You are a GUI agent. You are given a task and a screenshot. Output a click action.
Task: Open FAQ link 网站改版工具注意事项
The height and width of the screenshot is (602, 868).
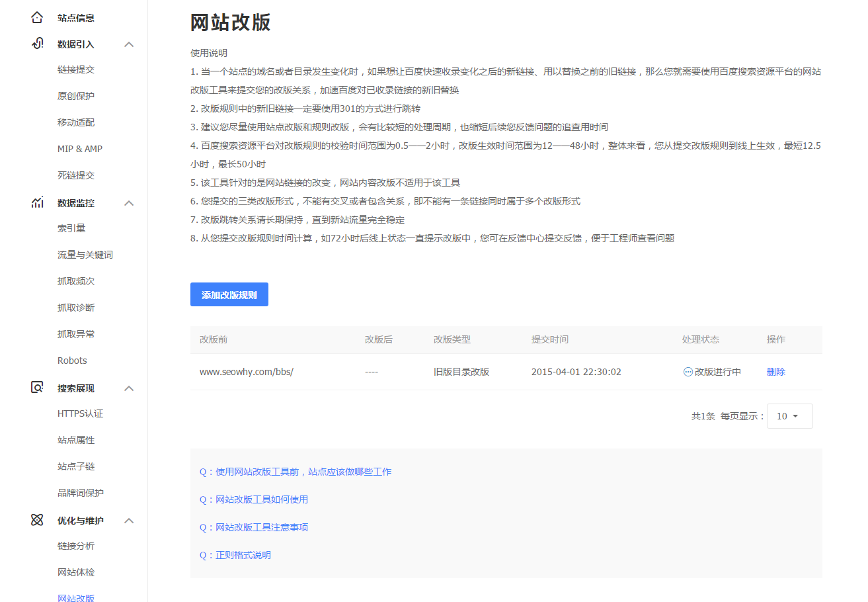point(255,527)
